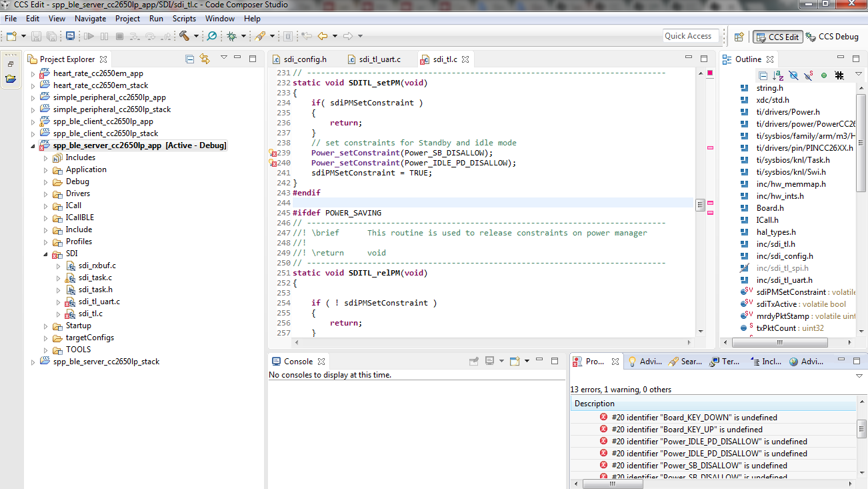Switch to the sdi_tl_uart.c editor tab
Image resolution: width=868 pixels, height=489 pixels.
(379, 59)
